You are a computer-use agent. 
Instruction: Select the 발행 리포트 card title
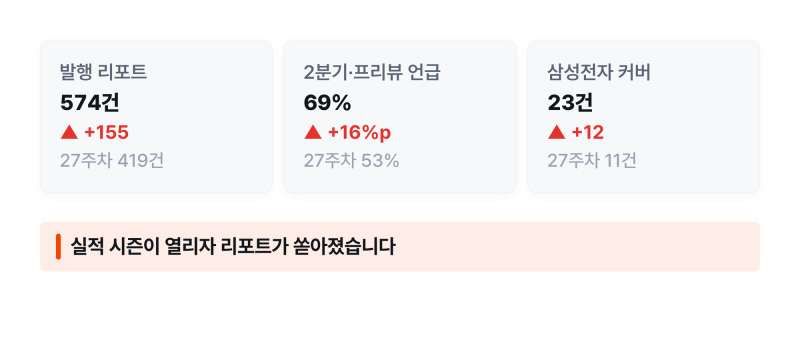104,72
